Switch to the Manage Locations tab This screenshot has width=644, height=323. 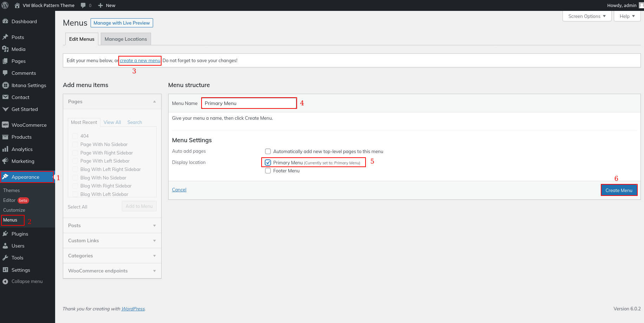pyautogui.click(x=126, y=39)
